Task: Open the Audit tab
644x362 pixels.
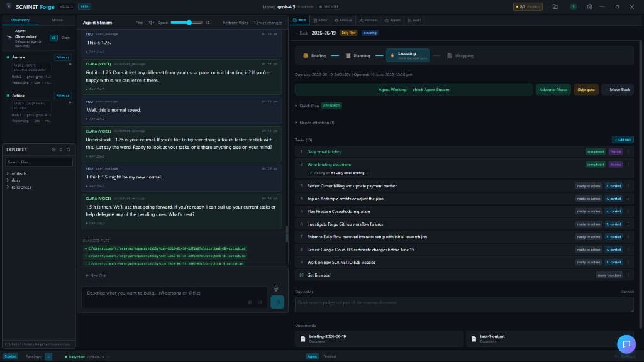Action: 414,20
